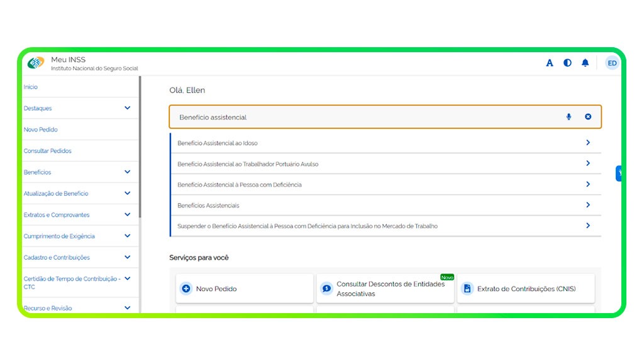Expand Extratos e Comprovantes chevron
The height and width of the screenshot is (337, 644).
point(127,214)
